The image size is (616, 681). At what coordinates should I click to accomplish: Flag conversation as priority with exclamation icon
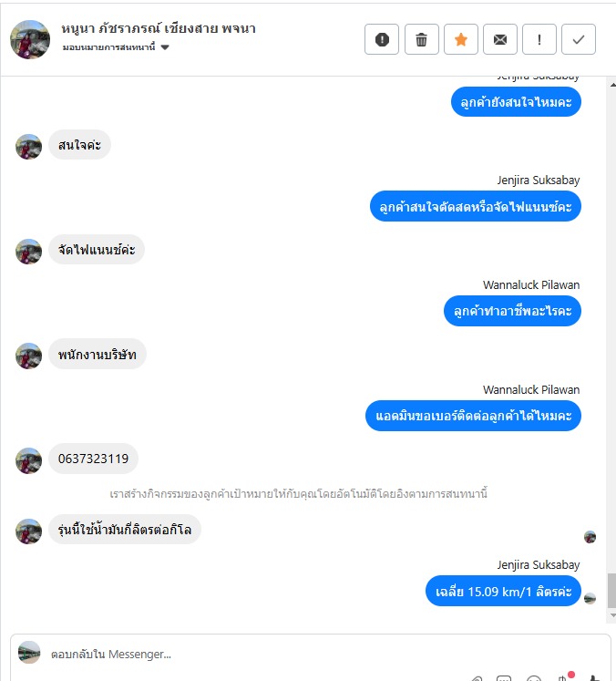(x=539, y=39)
